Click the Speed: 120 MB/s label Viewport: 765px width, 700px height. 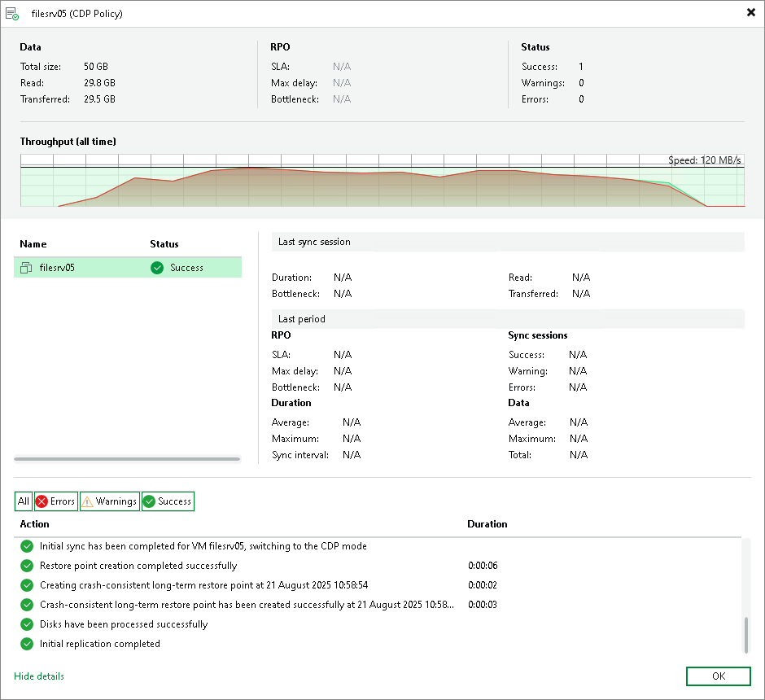705,160
